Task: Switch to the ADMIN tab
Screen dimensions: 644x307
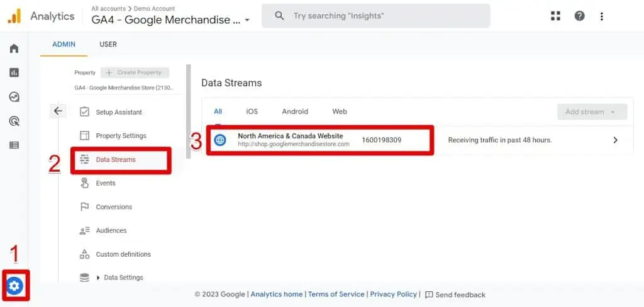Action: coord(64,45)
